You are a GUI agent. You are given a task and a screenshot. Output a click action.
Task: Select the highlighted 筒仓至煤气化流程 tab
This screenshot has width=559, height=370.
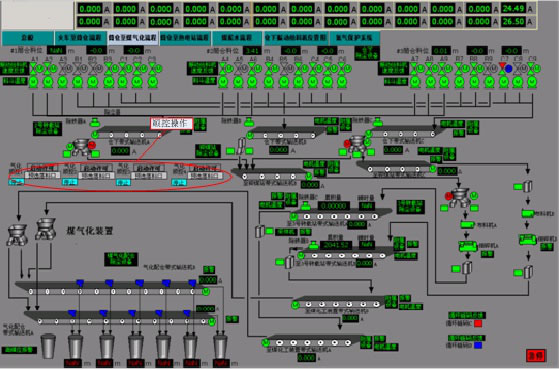coord(133,38)
